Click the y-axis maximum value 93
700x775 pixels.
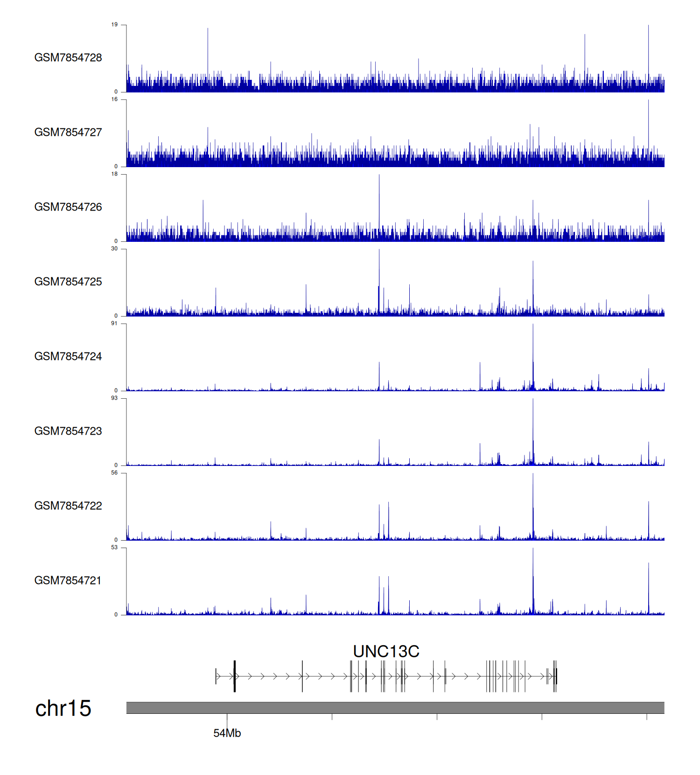114,398
